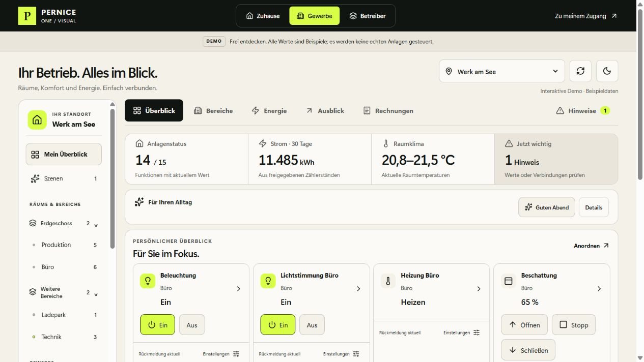Open Lichtstimmung Büro details via its chevron

coord(358,289)
